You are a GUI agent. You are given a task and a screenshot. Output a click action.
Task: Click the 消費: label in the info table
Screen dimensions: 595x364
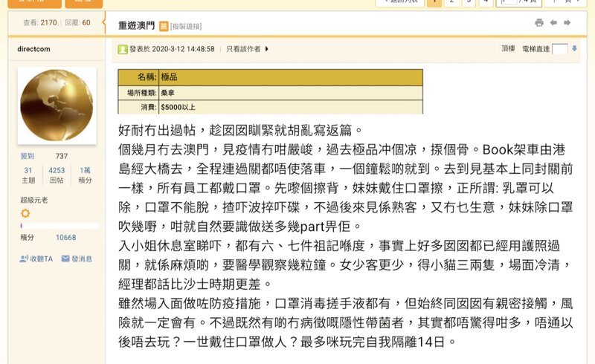[x=149, y=107]
